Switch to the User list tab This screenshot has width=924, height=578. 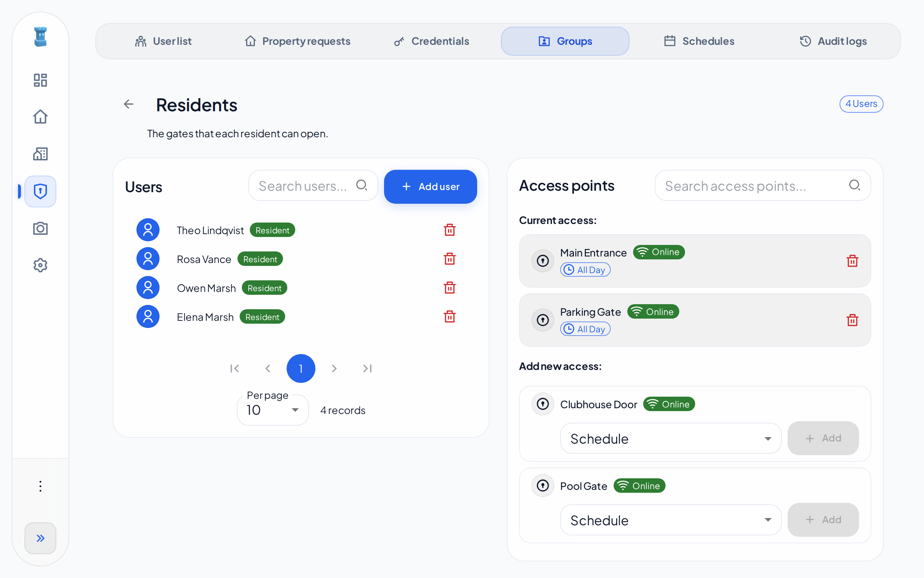[x=163, y=41]
